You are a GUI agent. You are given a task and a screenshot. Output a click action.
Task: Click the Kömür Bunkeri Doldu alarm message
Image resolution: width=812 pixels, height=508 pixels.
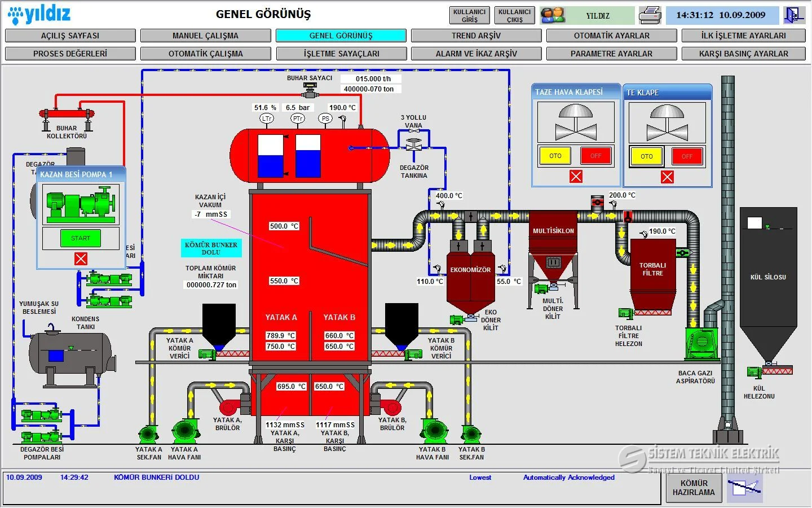point(157,478)
